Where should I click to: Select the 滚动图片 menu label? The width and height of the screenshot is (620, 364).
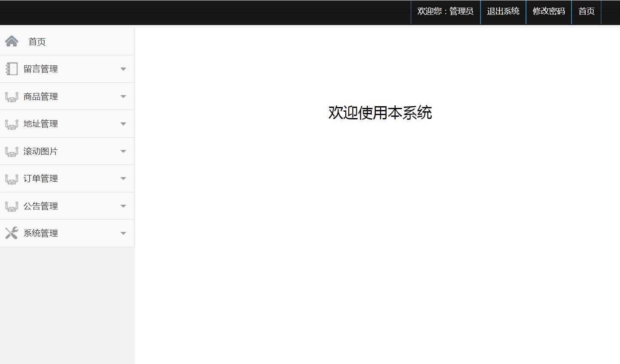click(40, 151)
